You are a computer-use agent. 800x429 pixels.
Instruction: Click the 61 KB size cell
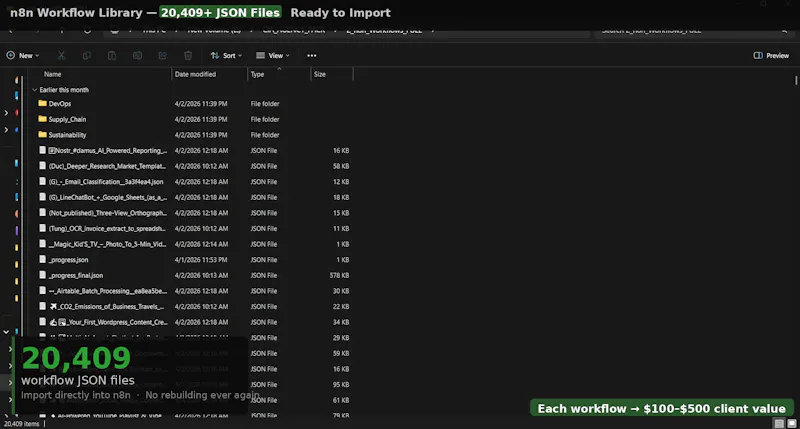(341, 400)
